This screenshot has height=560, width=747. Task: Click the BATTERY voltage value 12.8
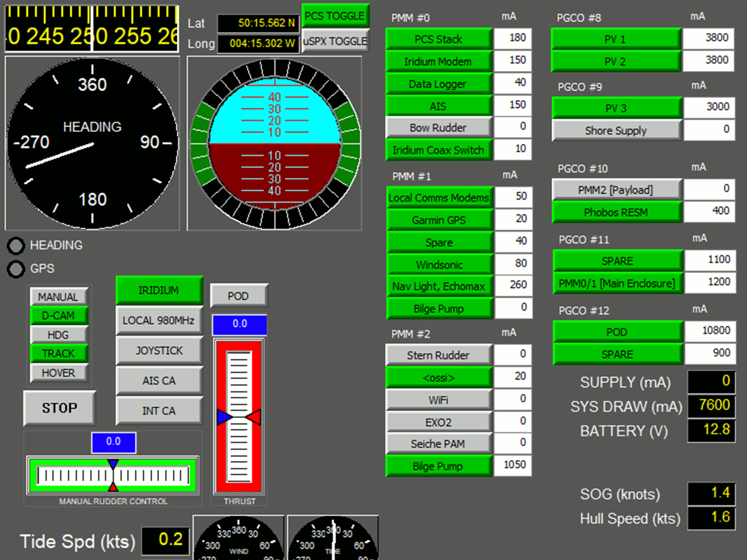coord(711,430)
